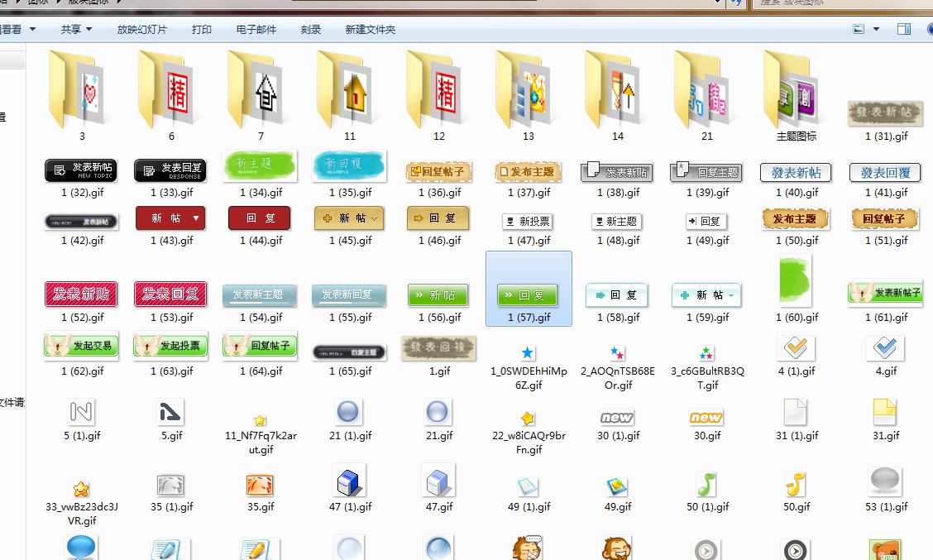Select the 1 (62).gif 发起交易 image
The image size is (933, 560).
tap(81, 346)
